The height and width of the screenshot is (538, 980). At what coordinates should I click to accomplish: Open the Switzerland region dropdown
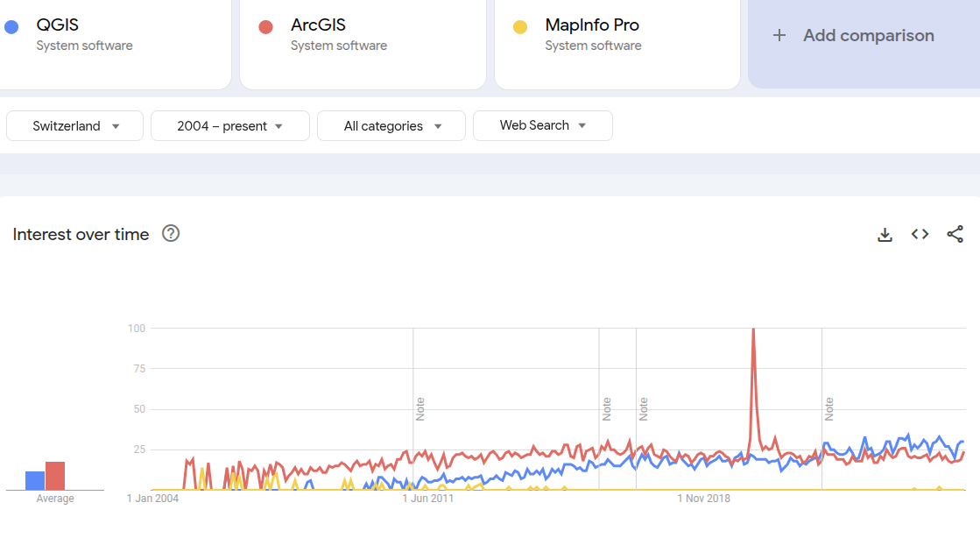(x=74, y=125)
